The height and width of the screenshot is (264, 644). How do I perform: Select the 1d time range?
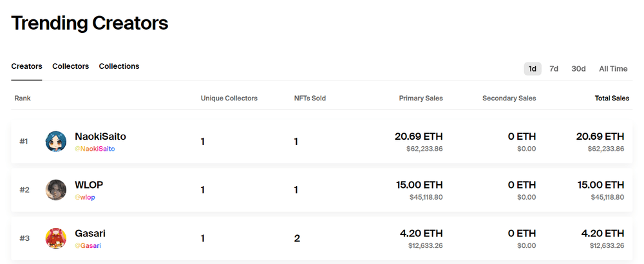(x=533, y=69)
